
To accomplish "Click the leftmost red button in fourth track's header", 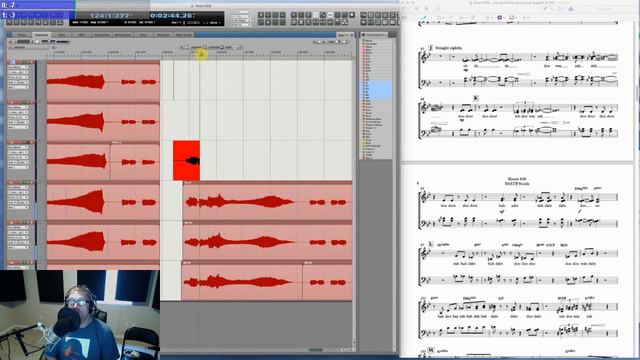I will point(9,182).
